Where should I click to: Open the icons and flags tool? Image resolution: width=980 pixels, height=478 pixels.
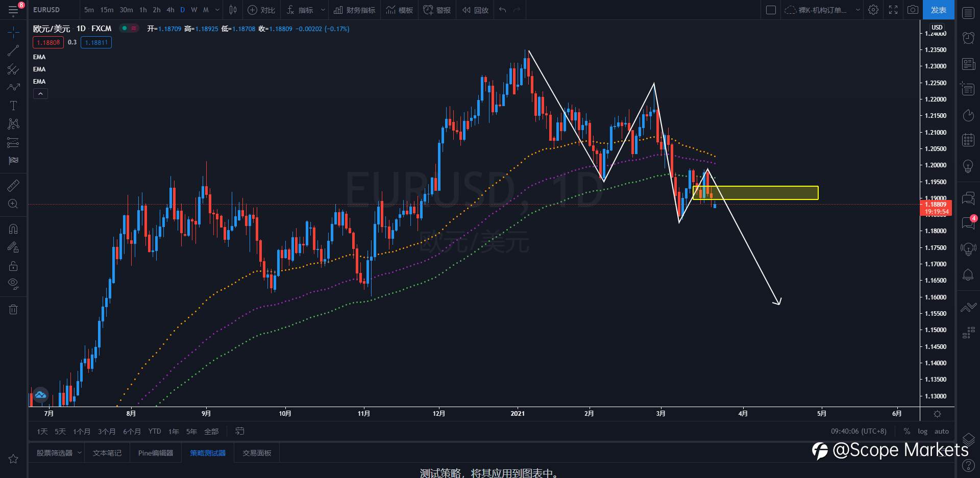pos(13,161)
